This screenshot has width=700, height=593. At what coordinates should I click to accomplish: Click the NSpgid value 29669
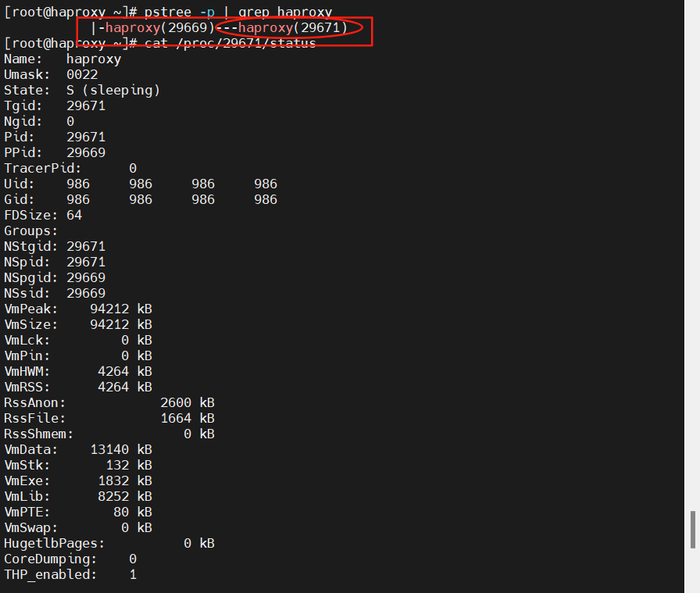pos(86,277)
